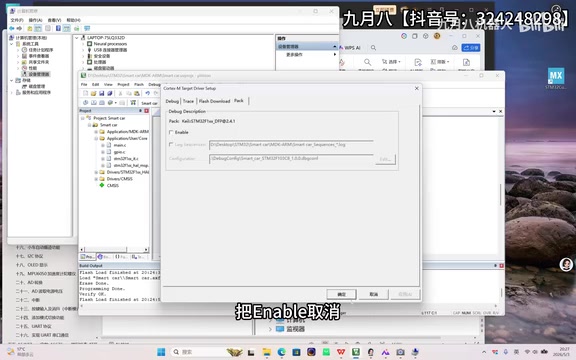Click the Undo icon in Keil toolbar

point(147,93)
